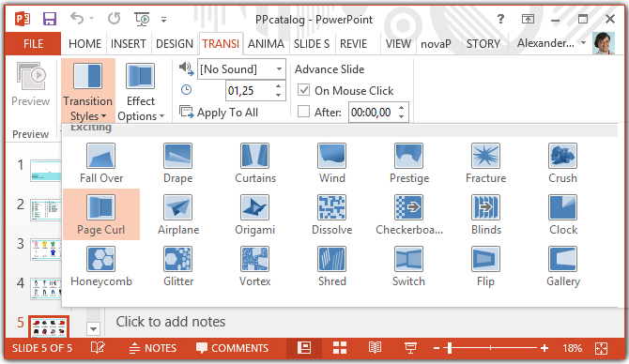Choose the Curtains transition
This screenshot has width=629, height=364.
click(x=255, y=163)
